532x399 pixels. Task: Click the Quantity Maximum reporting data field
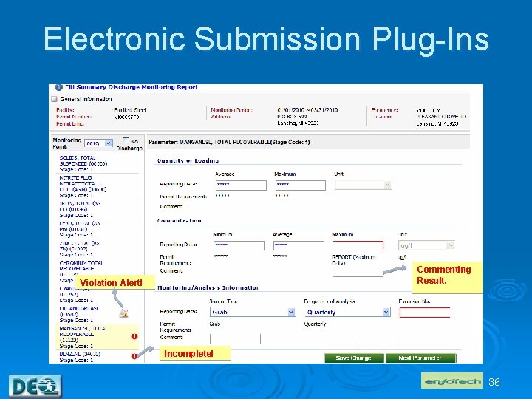[300, 185]
